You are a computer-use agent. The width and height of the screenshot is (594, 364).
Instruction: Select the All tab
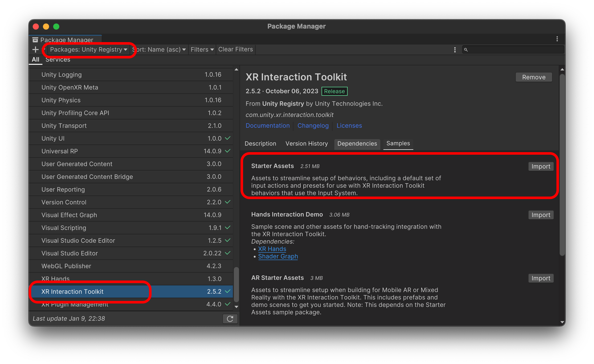[36, 59]
